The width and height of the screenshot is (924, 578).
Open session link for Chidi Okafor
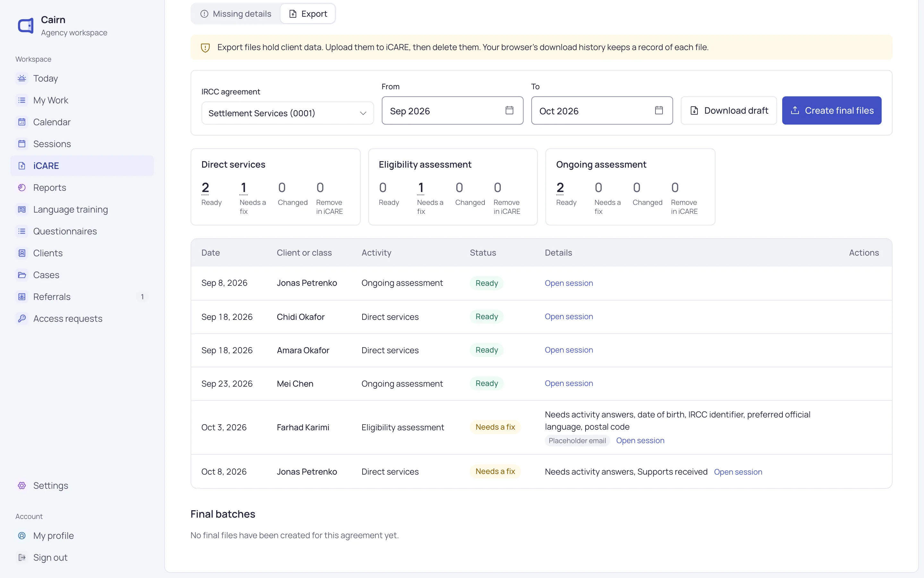[569, 317]
